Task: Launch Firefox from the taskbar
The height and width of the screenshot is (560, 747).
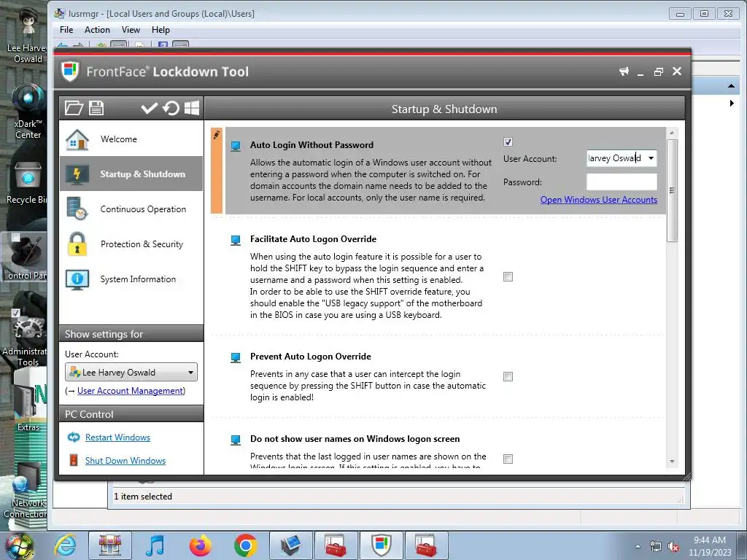Action: click(x=201, y=545)
